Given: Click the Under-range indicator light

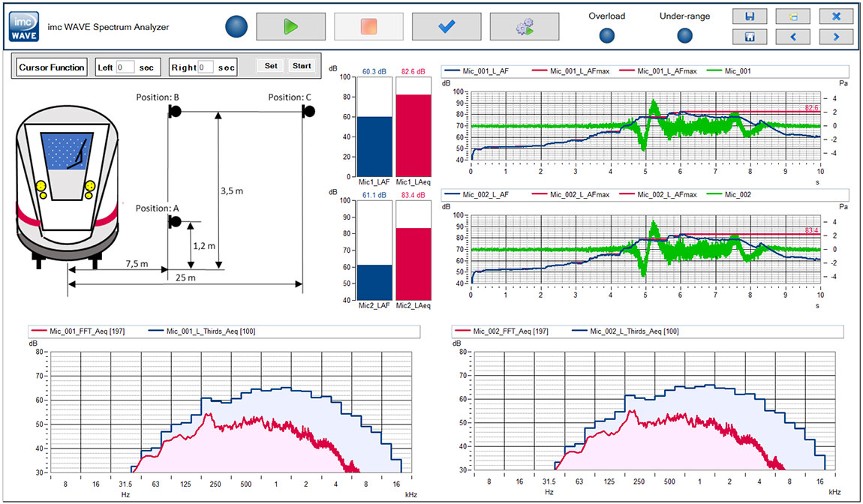Looking at the screenshot, I should [x=684, y=35].
